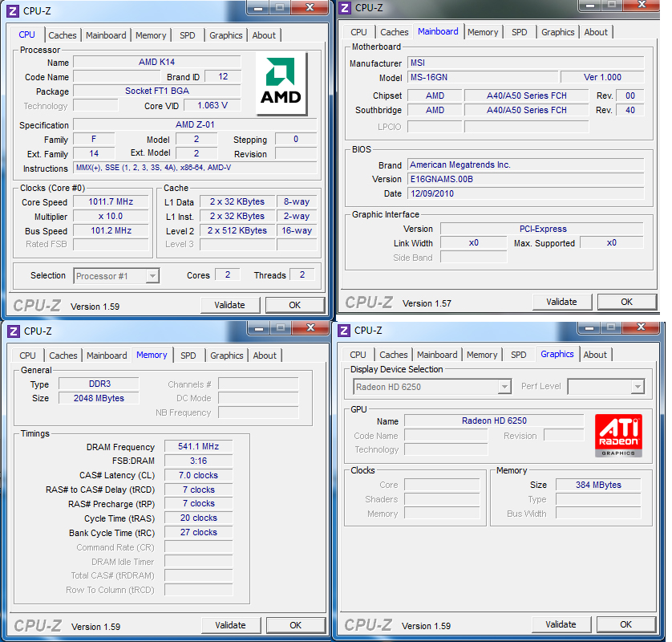
Task: Click CPU-Z app icon in Mainboard window title bar
Action: (345, 8)
